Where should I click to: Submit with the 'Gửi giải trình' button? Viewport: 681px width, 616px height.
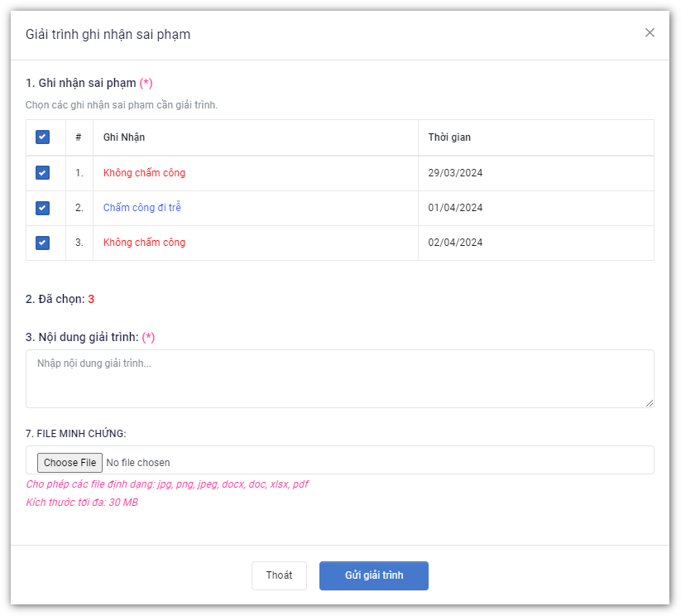[x=374, y=575]
